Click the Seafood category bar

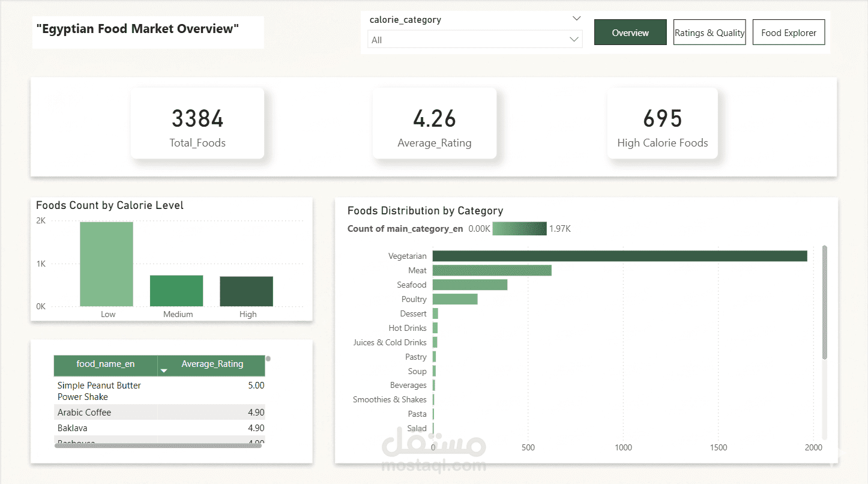click(x=470, y=285)
